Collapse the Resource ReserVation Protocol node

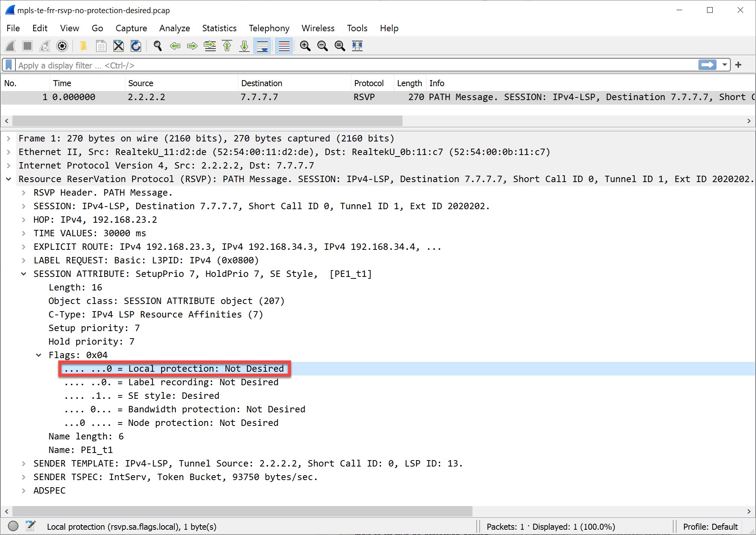tap(8, 179)
